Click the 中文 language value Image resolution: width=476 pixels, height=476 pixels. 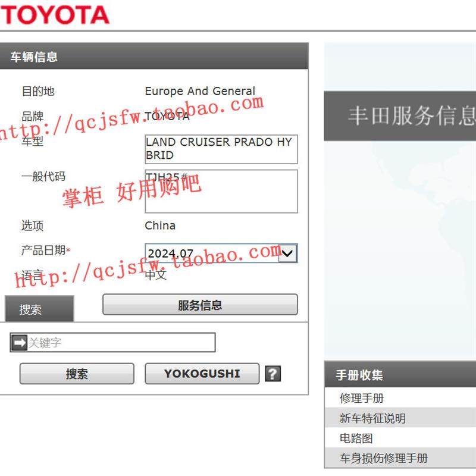click(x=156, y=275)
